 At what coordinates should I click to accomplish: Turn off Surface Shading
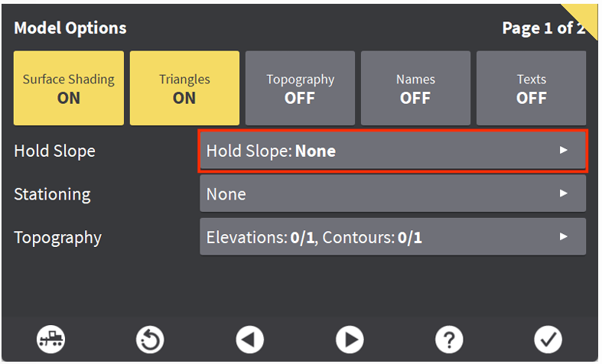69,88
